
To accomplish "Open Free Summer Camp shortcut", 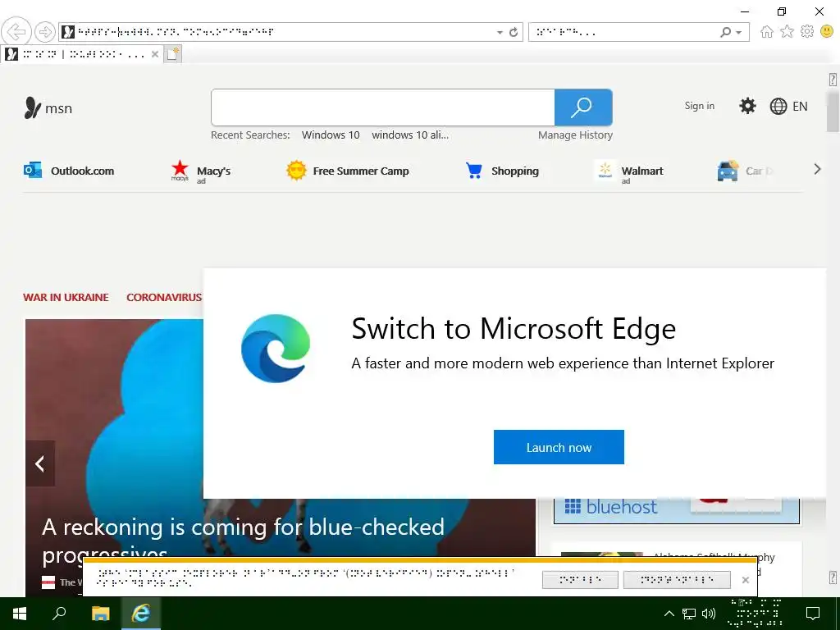I will (348, 171).
